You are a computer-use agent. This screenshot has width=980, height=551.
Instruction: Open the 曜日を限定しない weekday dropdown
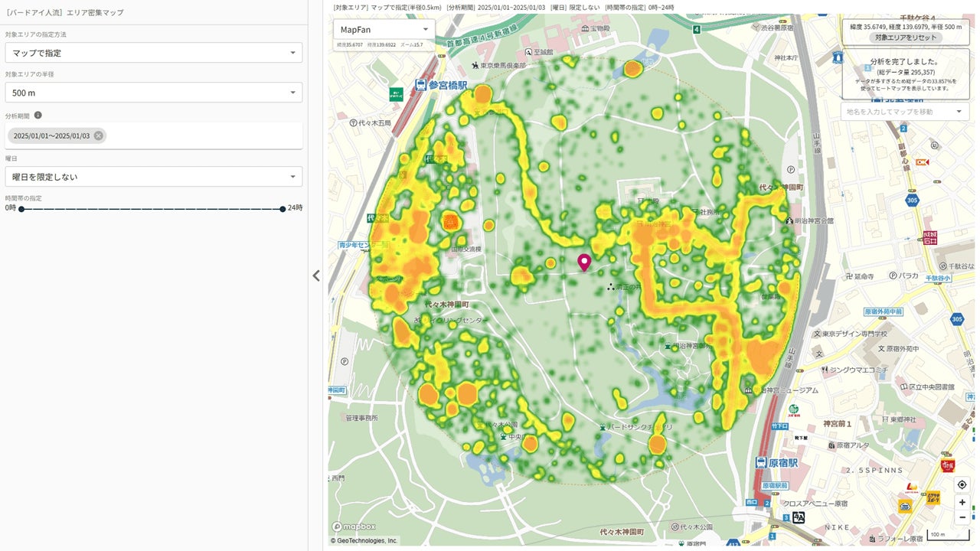(153, 177)
